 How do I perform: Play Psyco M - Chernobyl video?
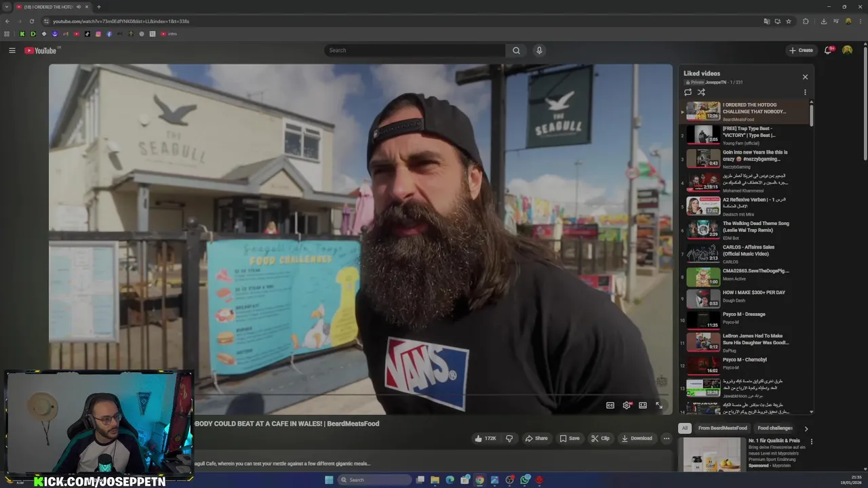(746, 365)
